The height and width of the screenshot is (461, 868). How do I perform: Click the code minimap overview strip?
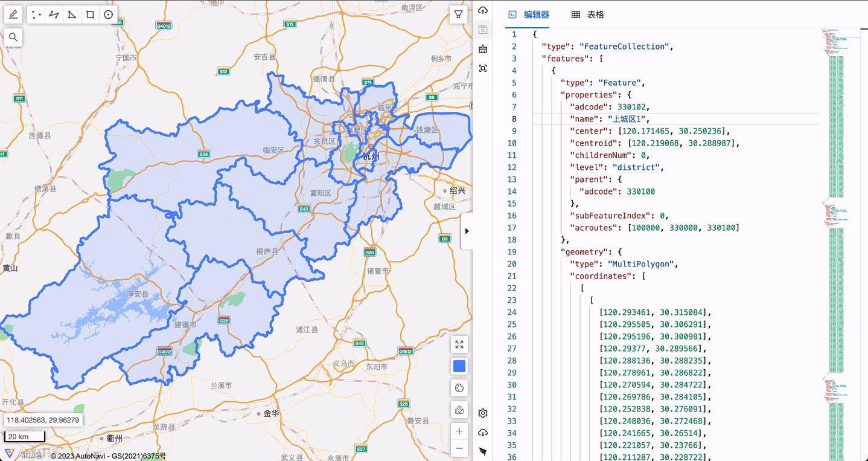(x=839, y=242)
